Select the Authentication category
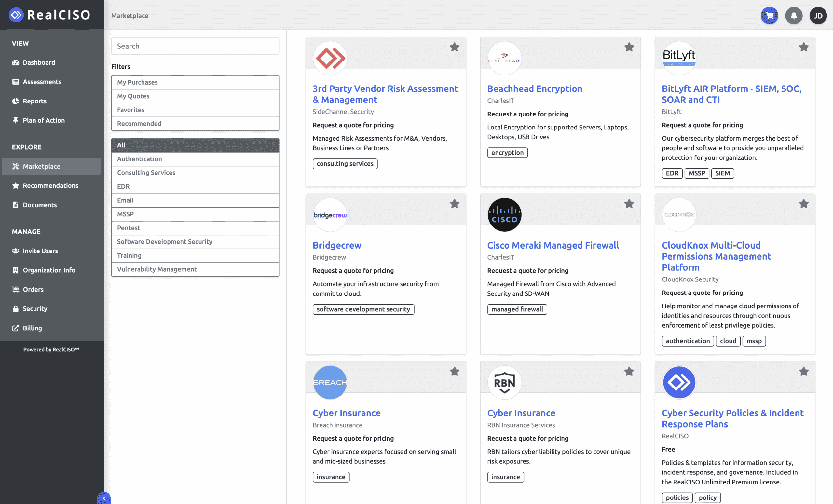 (195, 159)
